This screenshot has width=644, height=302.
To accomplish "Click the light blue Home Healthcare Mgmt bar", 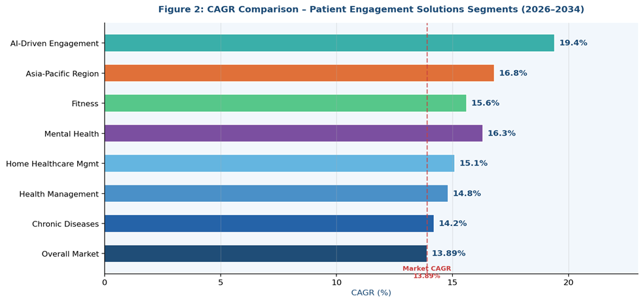I will (x=279, y=164).
